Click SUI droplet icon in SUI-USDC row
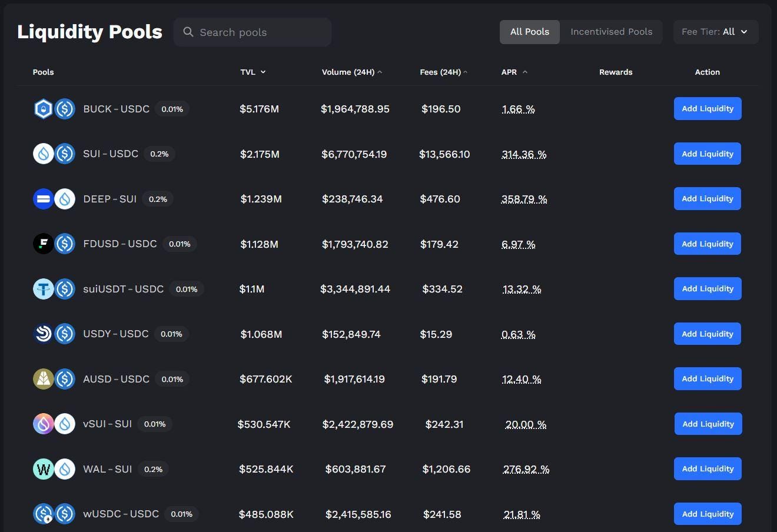Viewport: 777px width, 532px height. click(44, 154)
